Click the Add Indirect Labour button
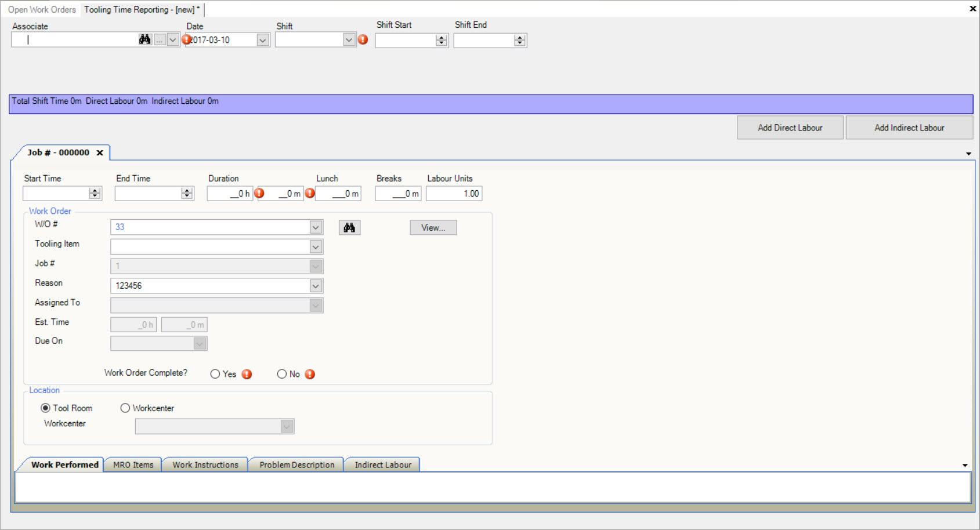This screenshot has width=980, height=530. tap(909, 128)
